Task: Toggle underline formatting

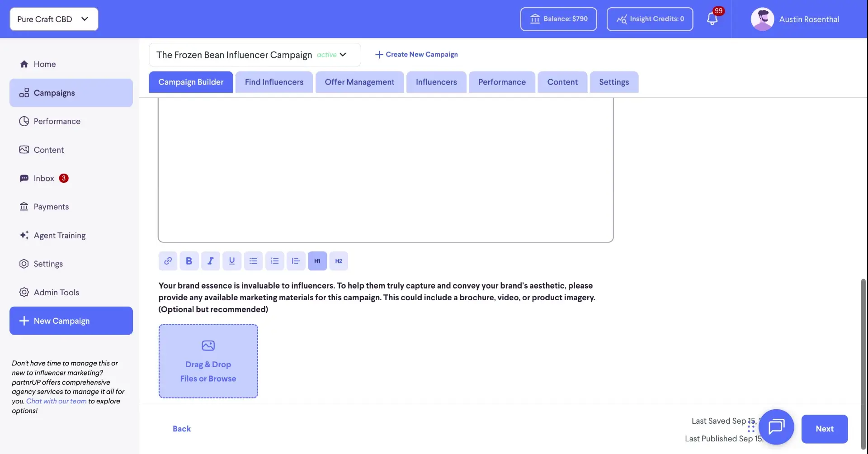Action: 232,261
